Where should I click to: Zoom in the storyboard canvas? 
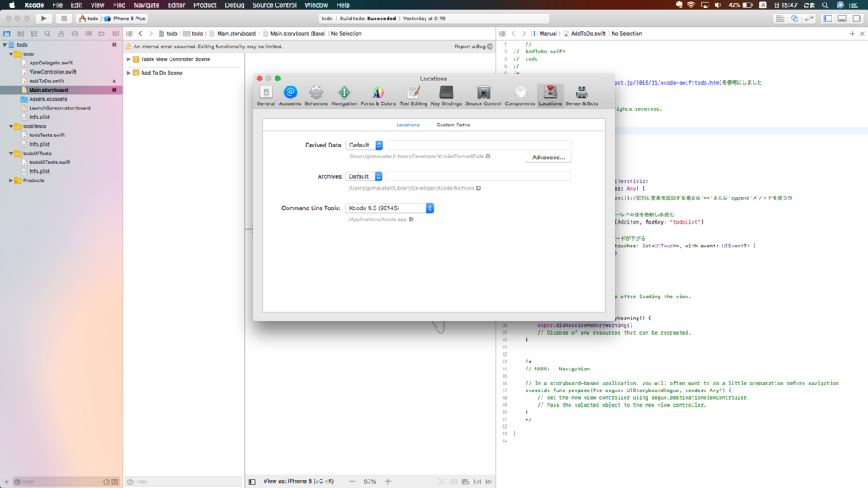click(388, 481)
